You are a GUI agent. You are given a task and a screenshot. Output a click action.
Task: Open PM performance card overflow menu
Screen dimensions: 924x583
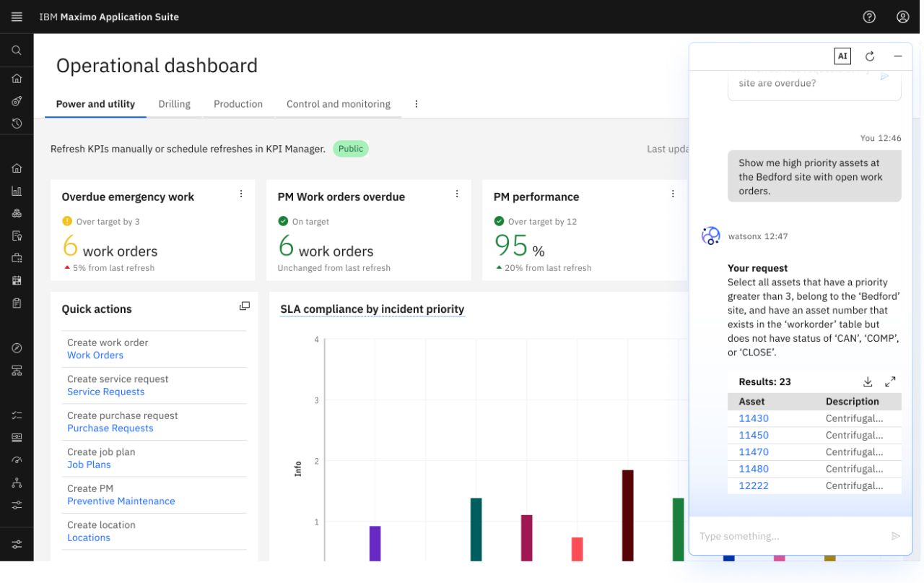click(x=673, y=194)
